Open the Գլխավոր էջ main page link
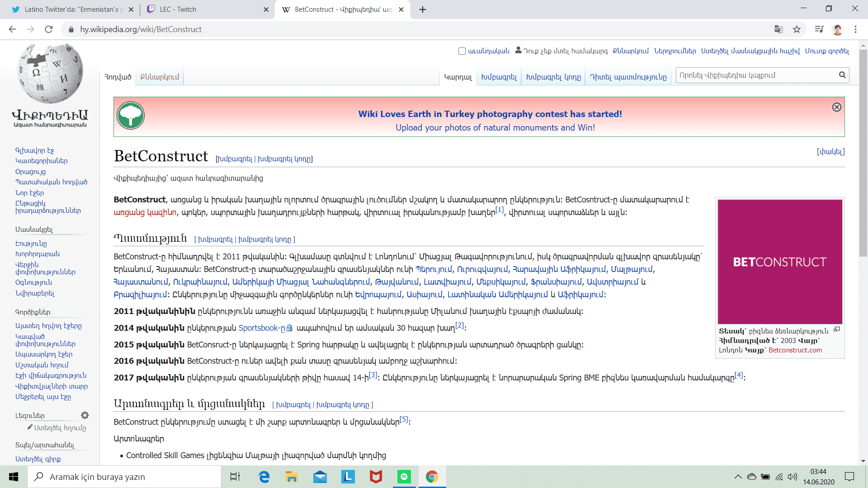The height and width of the screenshot is (488, 868). [35, 150]
